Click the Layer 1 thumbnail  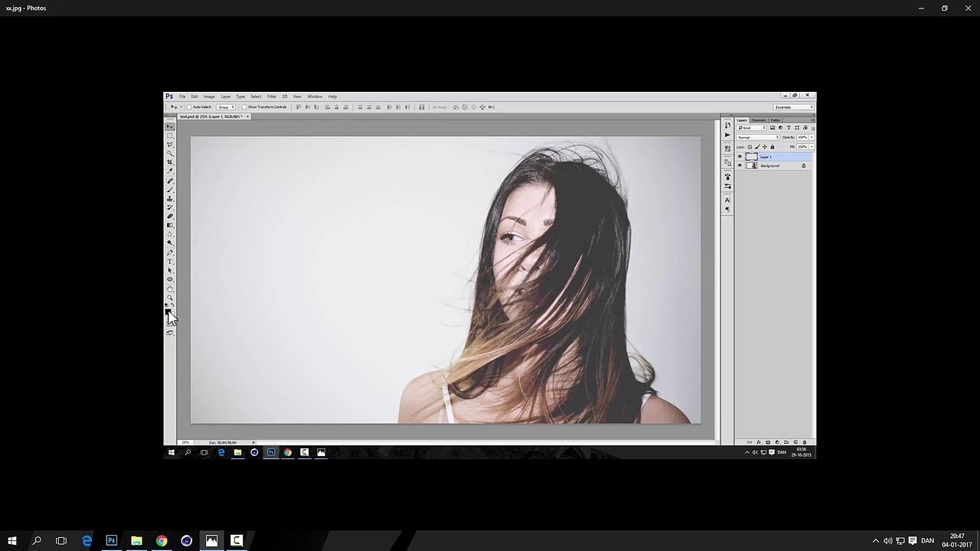click(752, 157)
